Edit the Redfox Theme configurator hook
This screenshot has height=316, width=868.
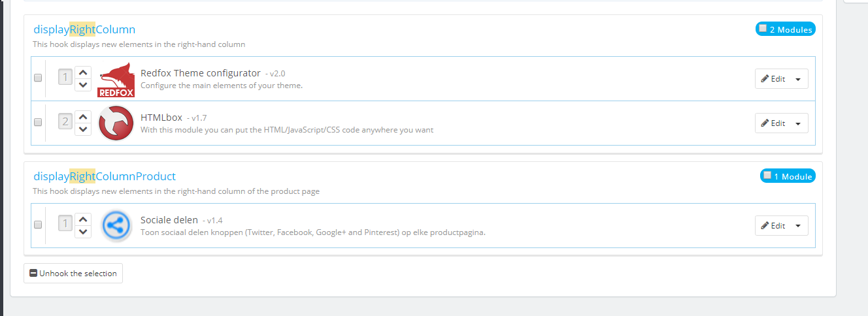[x=773, y=79]
